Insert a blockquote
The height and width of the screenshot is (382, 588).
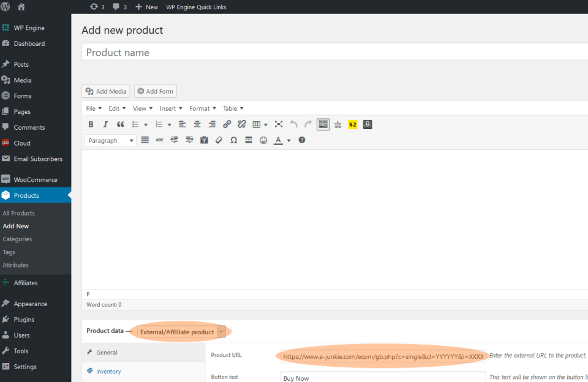pyautogui.click(x=119, y=124)
